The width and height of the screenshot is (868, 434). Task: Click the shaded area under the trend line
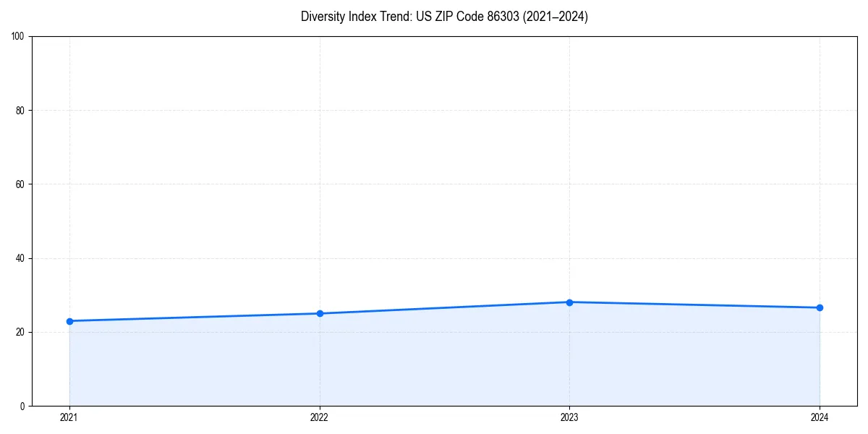434,362
